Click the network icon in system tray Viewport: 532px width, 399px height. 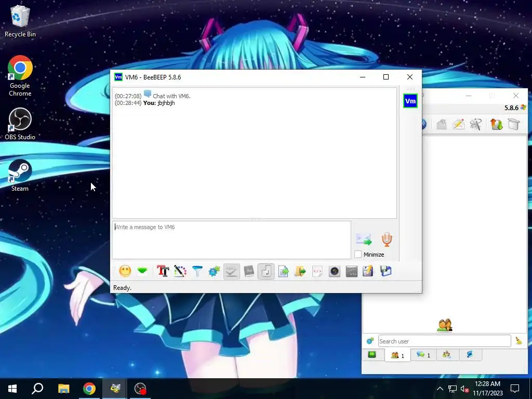click(x=453, y=389)
